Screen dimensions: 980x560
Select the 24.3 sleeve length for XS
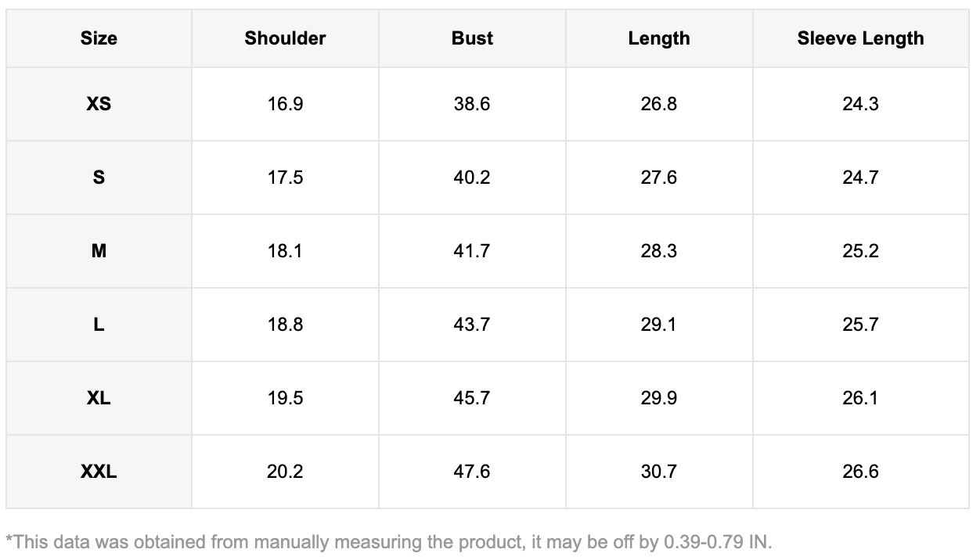[860, 104]
